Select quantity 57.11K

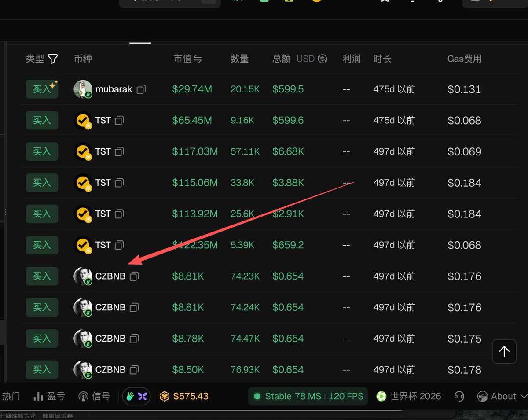pyautogui.click(x=245, y=151)
